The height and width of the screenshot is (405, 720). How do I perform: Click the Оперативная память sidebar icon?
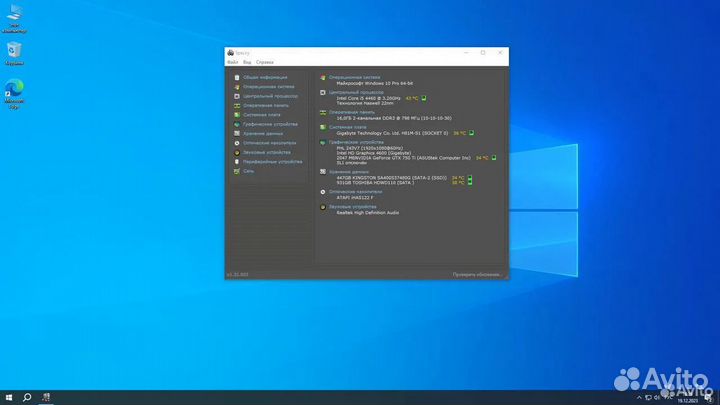point(237,105)
